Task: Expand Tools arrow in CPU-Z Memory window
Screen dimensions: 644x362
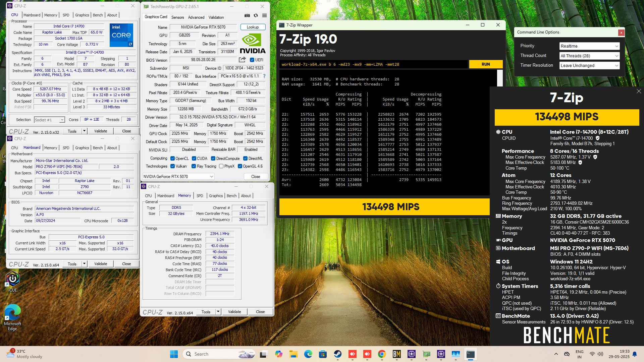Action: [x=218, y=312]
